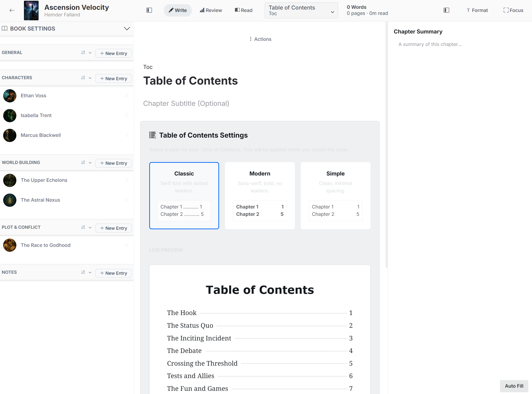Select the Simple table of contents style
Viewport: 532px width, 394px height.
point(336,196)
